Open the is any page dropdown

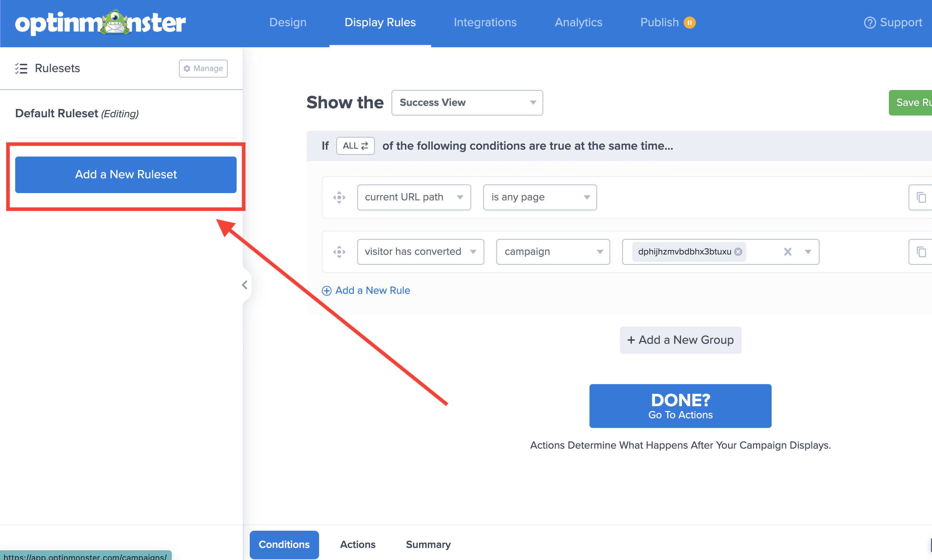coord(539,197)
